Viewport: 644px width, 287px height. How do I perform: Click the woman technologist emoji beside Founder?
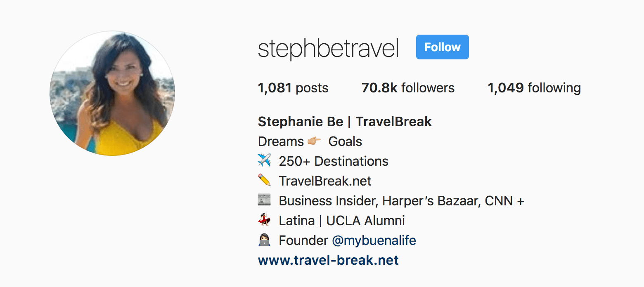(x=265, y=240)
